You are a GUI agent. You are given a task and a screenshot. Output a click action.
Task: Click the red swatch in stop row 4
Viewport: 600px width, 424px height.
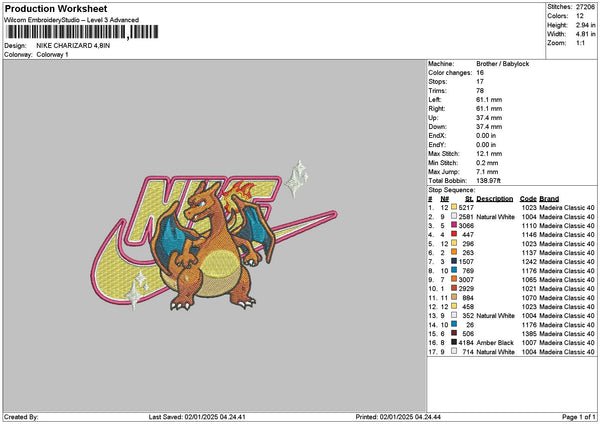pos(454,234)
